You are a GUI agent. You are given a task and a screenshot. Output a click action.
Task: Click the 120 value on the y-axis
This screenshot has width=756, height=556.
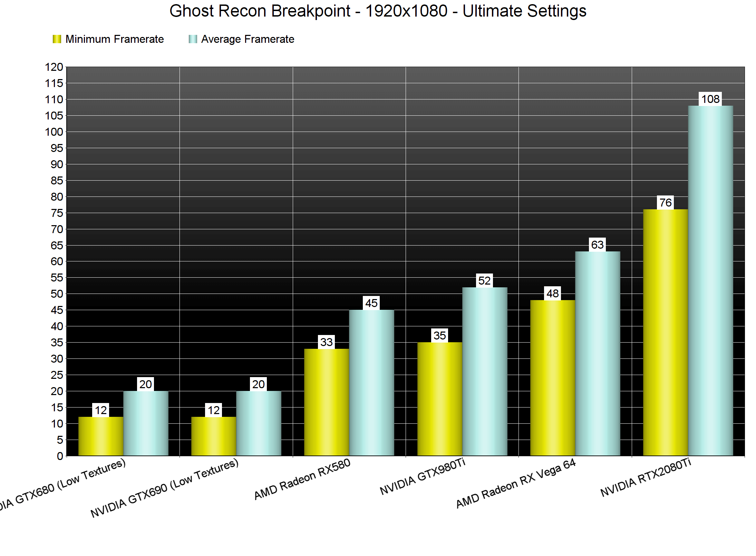54,67
